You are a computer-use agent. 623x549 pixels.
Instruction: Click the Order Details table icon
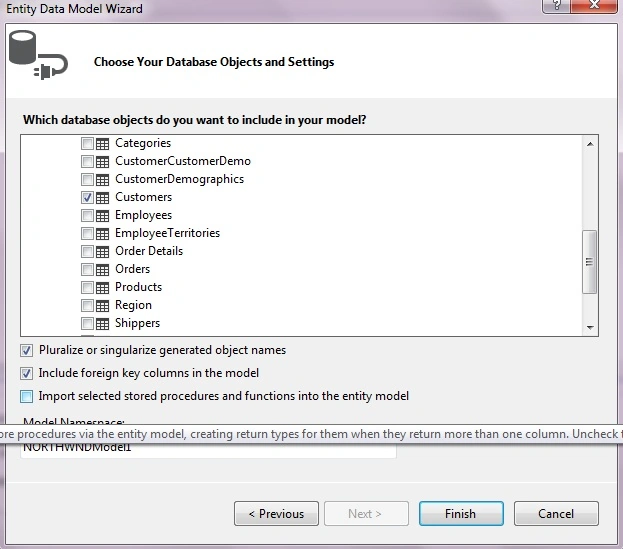(103, 251)
